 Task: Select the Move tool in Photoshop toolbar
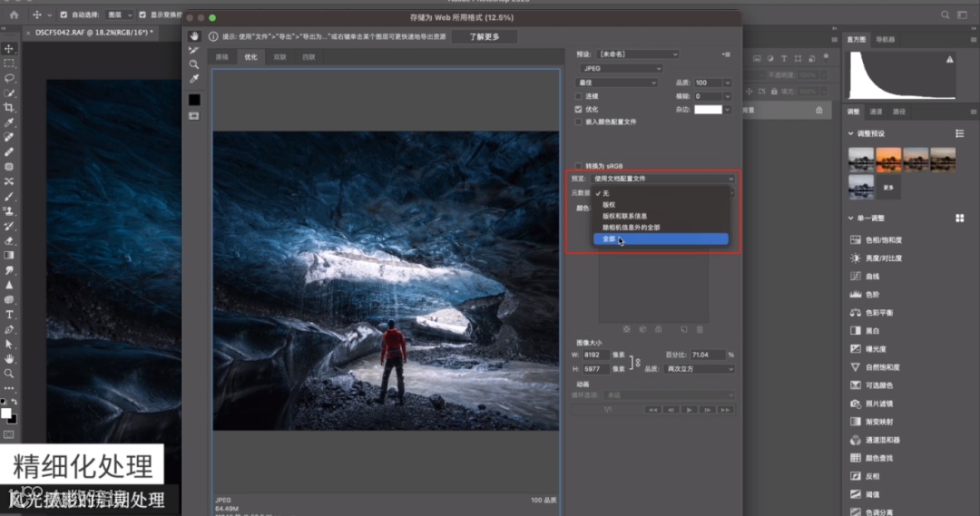[x=9, y=49]
